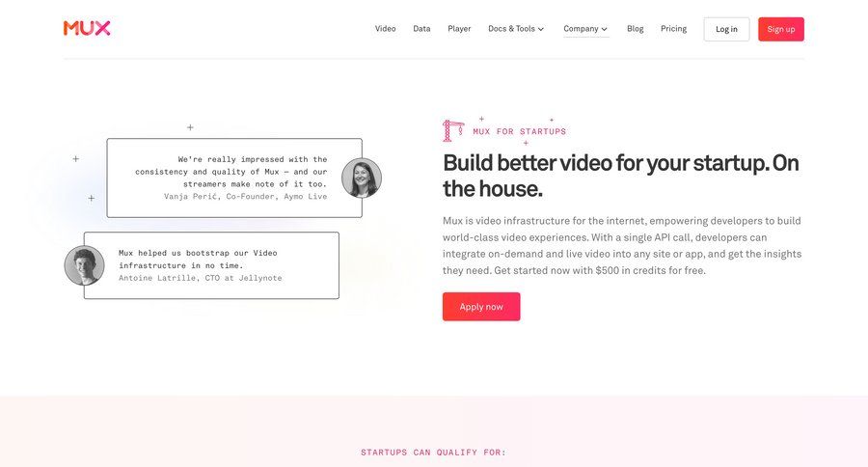Screen dimensions: 868x467
Task: Go to the Data page
Action: 421,29
